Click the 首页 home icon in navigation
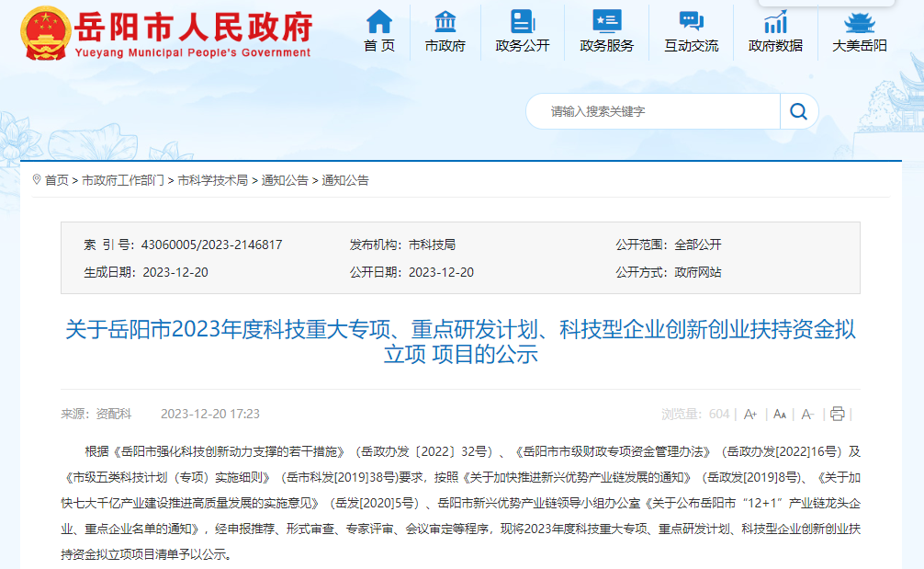This screenshot has width=924, height=569. [x=378, y=21]
